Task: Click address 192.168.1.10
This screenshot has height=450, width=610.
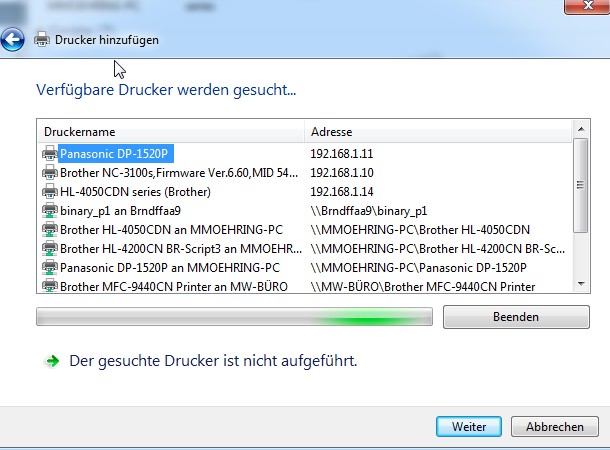Action: [342, 172]
